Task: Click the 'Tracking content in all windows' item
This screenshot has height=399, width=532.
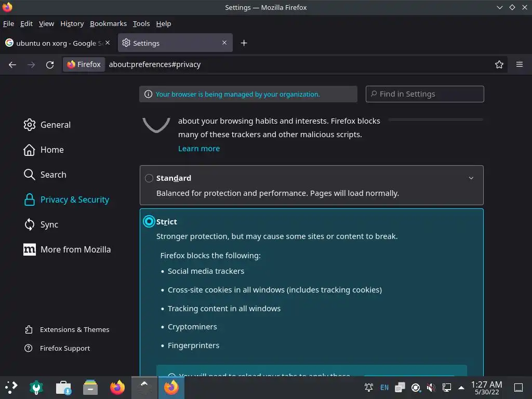Action: [224, 309]
